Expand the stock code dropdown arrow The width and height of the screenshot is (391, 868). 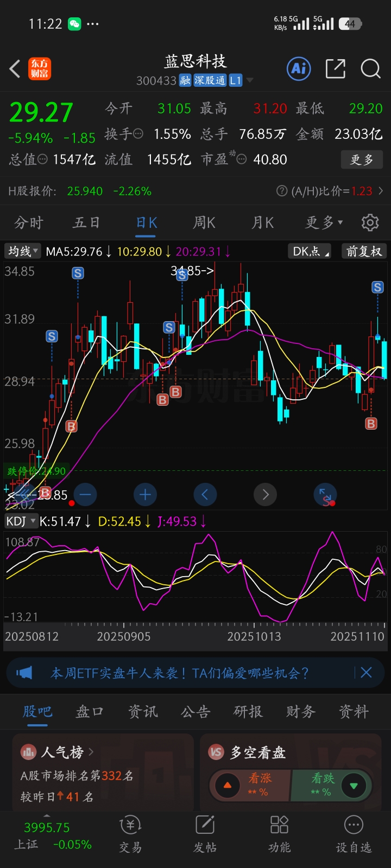250,80
